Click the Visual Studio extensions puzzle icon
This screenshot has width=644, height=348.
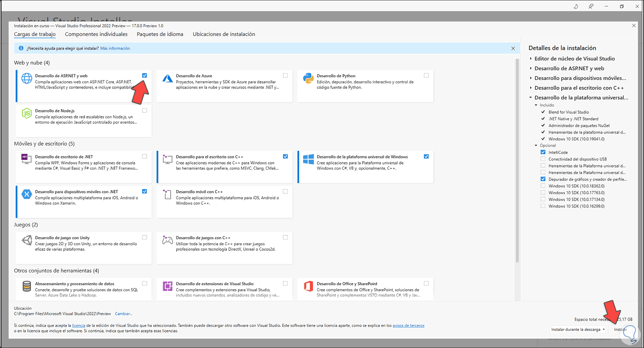[x=167, y=286]
